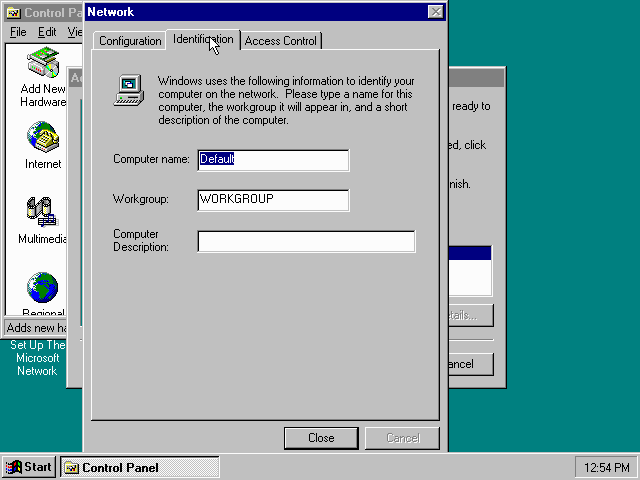Click the 12:54 PM system clock
Viewport: 640px width, 480px height.
click(x=606, y=467)
